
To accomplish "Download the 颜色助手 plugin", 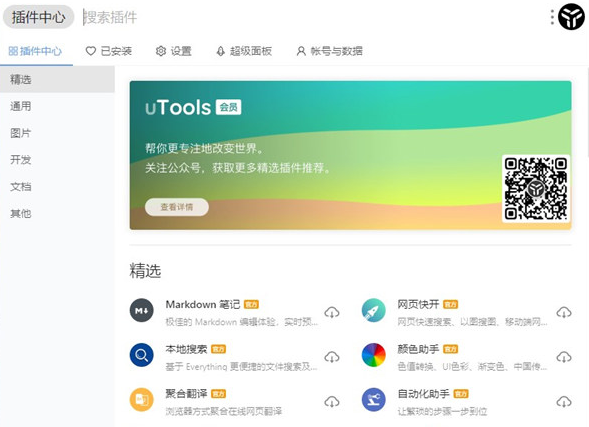I will [x=564, y=357].
